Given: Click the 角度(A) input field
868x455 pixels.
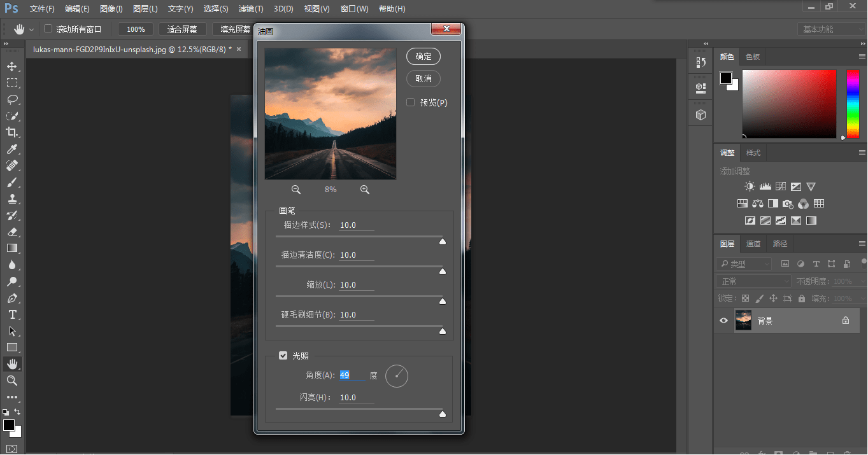Looking at the screenshot, I should coord(352,375).
